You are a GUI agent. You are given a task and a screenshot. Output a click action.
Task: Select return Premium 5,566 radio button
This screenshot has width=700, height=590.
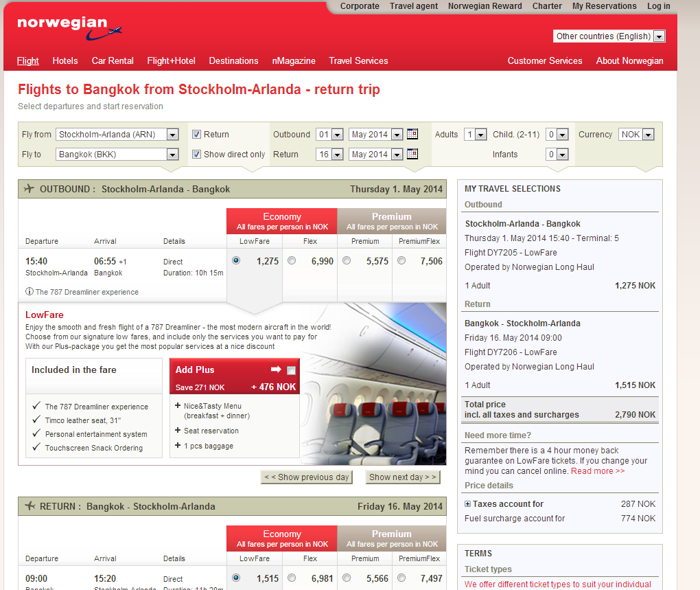click(x=347, y=578)
